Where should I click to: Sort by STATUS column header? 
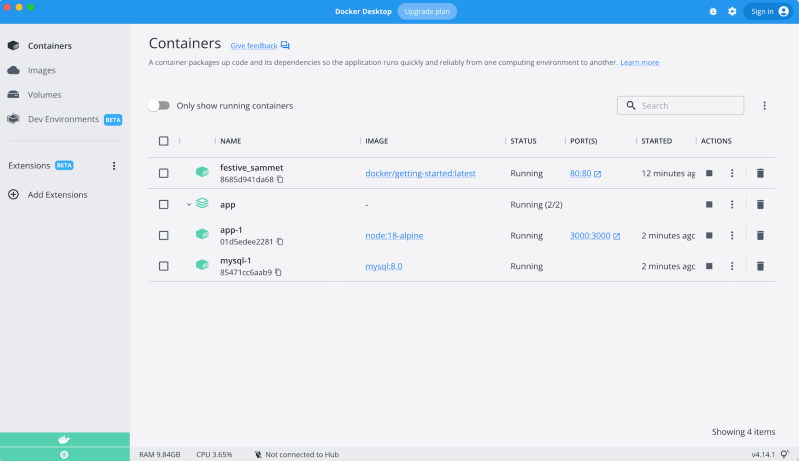[523, 141]
